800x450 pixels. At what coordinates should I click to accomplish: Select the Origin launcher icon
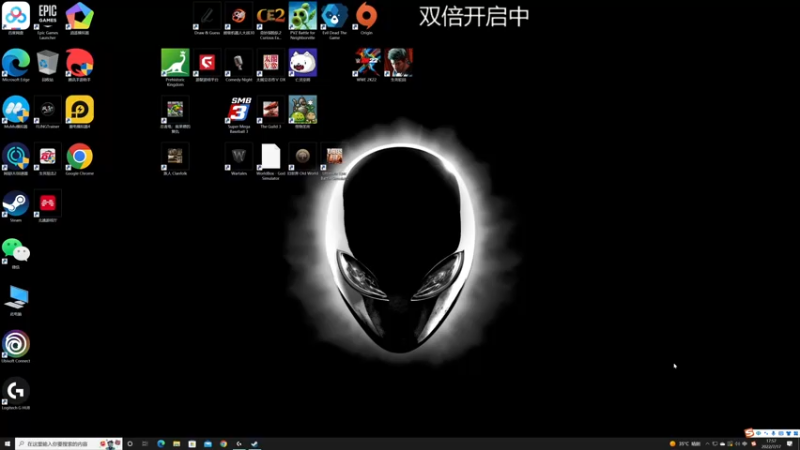coord(366,18)
